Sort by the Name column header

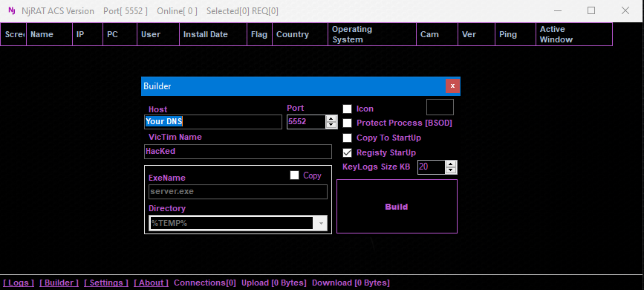(50, 34)
